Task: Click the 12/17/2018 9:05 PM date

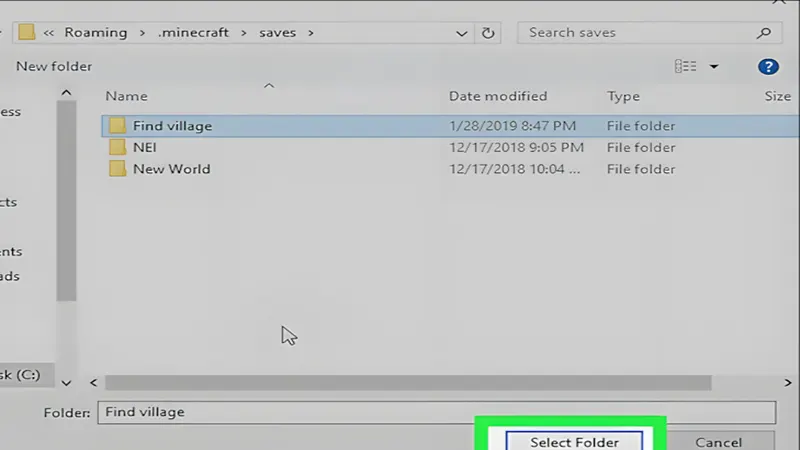Action: pyautogui.click(x=516, y=147)
